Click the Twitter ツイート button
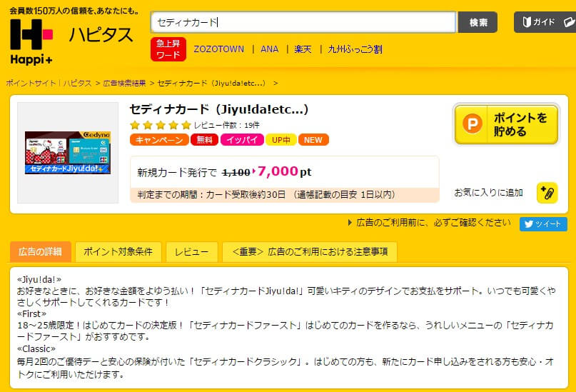The image size is (576, 392). tap(543, 223)
